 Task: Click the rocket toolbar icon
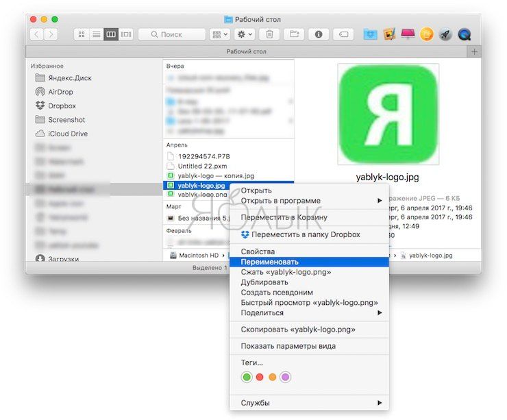445,34
